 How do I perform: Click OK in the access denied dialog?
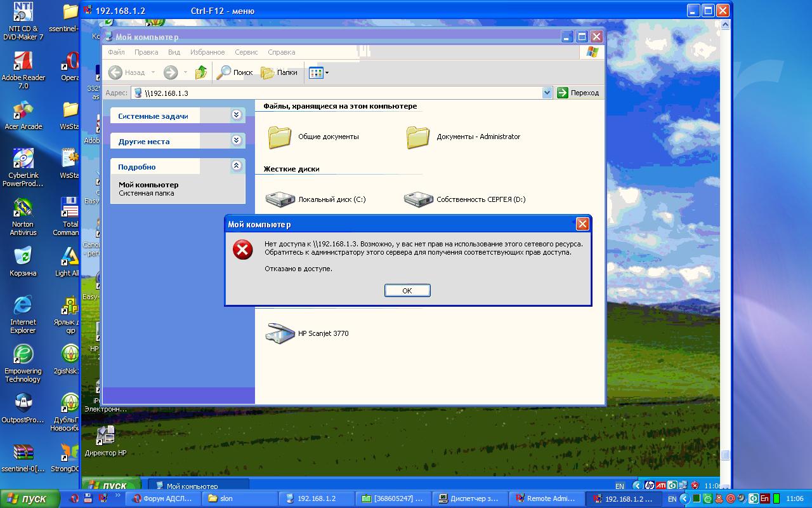(407, 290)
